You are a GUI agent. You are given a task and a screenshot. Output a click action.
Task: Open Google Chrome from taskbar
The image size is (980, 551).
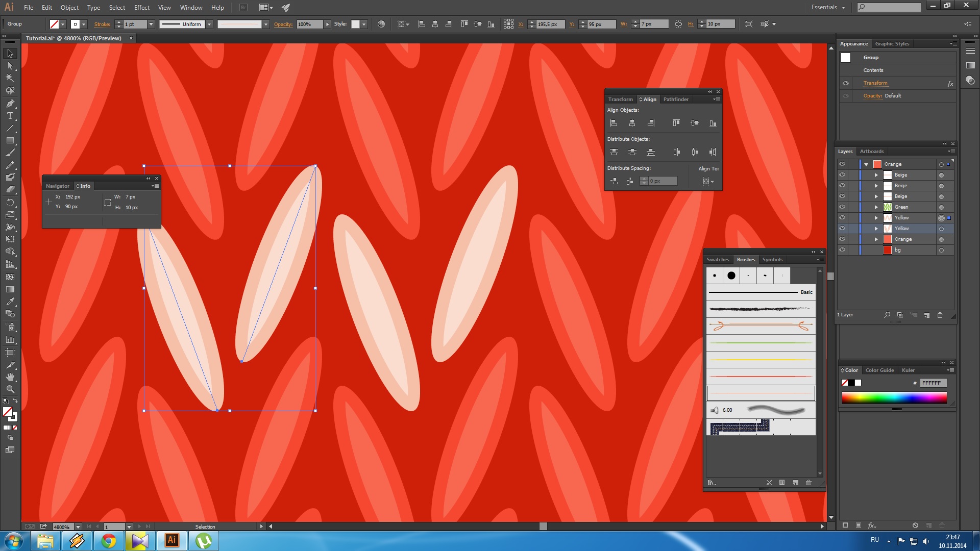pyautogui.click(x=108, y=541)
